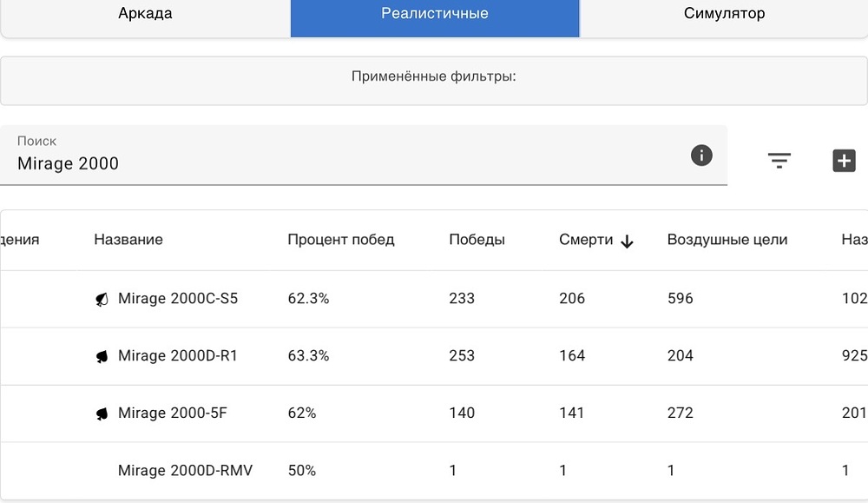Focus the Поиск search field
Viewport: 868px width, 503px height.
click(364, 156)
